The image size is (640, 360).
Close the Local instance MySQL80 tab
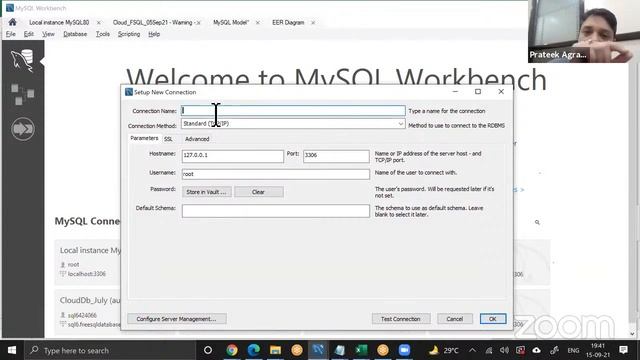pyautogui.click(x=98, y=23)
